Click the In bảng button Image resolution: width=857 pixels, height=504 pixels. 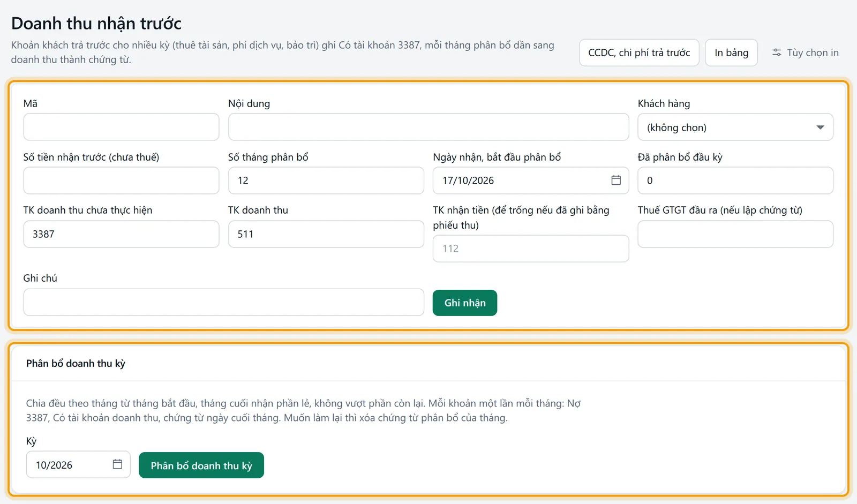731,52
